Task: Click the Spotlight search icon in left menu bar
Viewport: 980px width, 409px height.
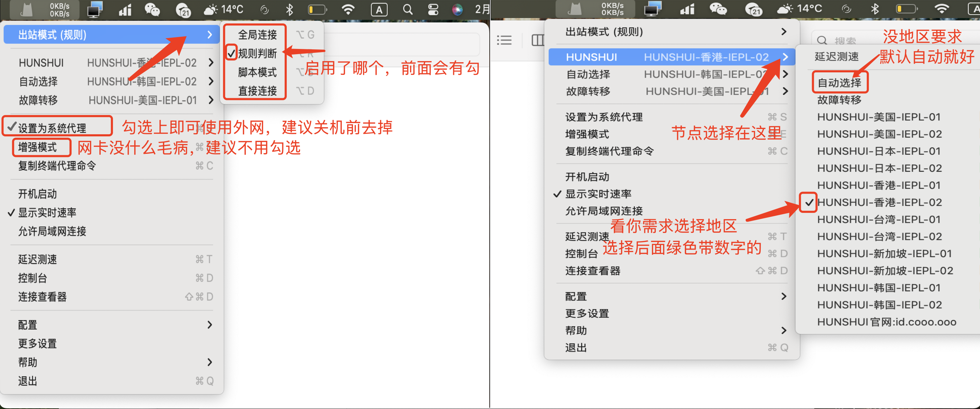Action: click(x=407, y=9)
